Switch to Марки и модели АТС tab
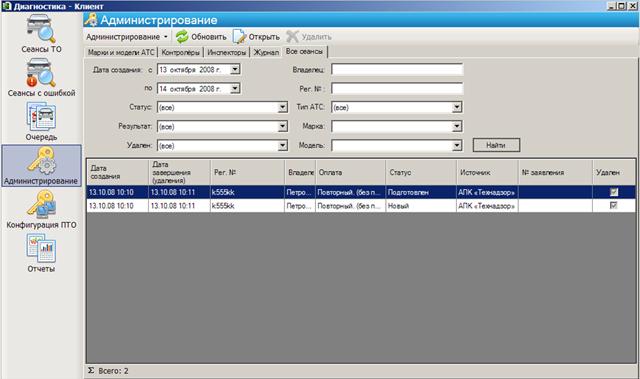The width and height of the screenshot is (640, 379). pyautogui.click(x=121, y=52)
